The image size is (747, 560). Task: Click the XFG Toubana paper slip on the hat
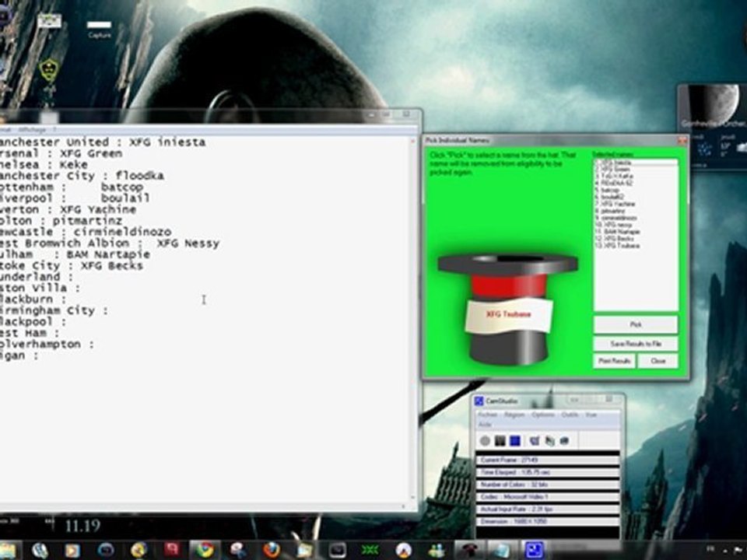point(508,315)
